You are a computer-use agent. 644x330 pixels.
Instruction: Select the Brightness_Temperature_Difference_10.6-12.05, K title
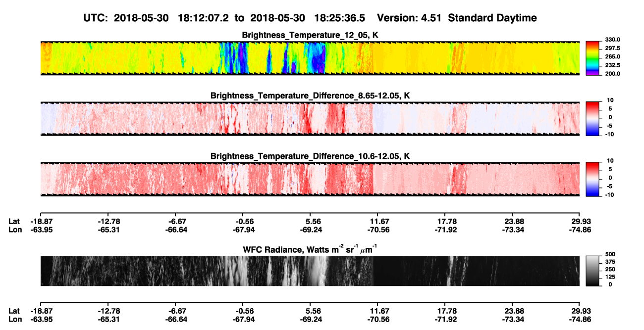point(310,156)
